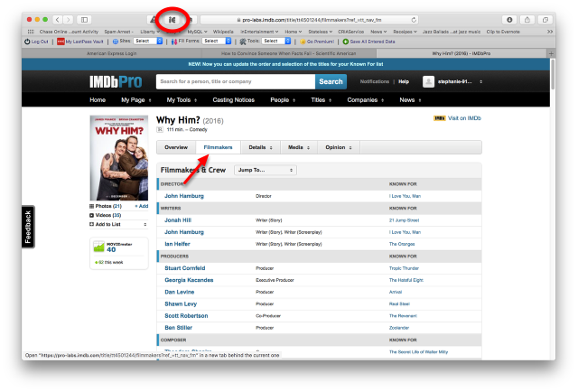Go forward with the Safari forward arrow
Image resolution: width=578 pixels, height=392 pixels.
[x=69, y=20]
